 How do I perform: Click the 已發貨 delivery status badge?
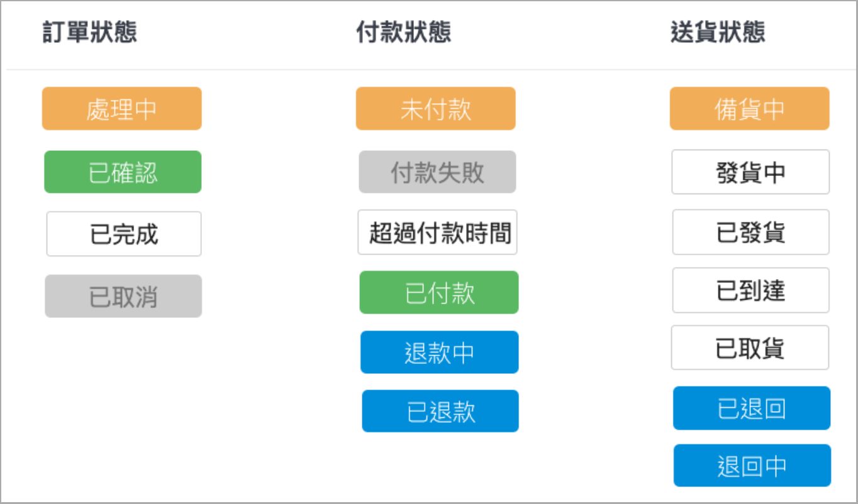(750, 233)
